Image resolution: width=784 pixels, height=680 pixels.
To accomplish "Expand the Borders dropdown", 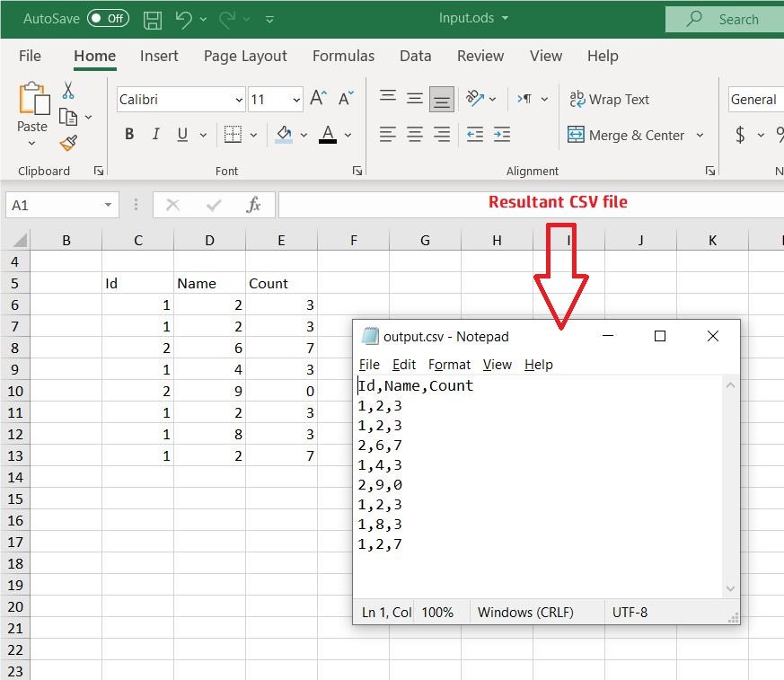I will pyautogui.click(x=251, y=134).
